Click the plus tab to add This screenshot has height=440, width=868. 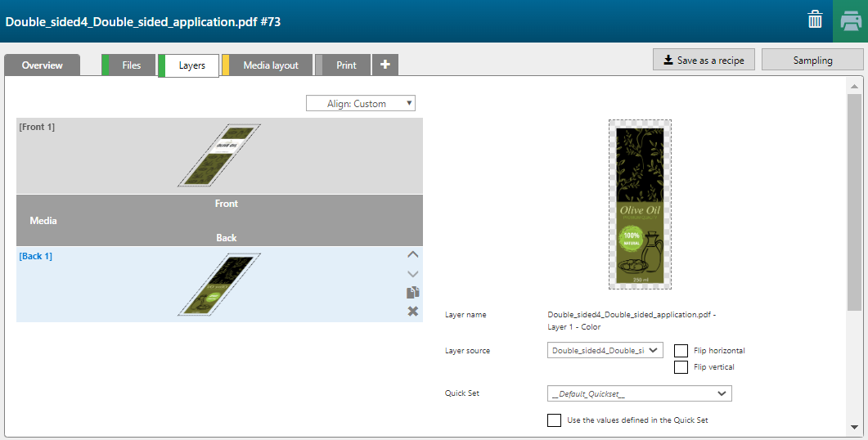click(385, 65)
